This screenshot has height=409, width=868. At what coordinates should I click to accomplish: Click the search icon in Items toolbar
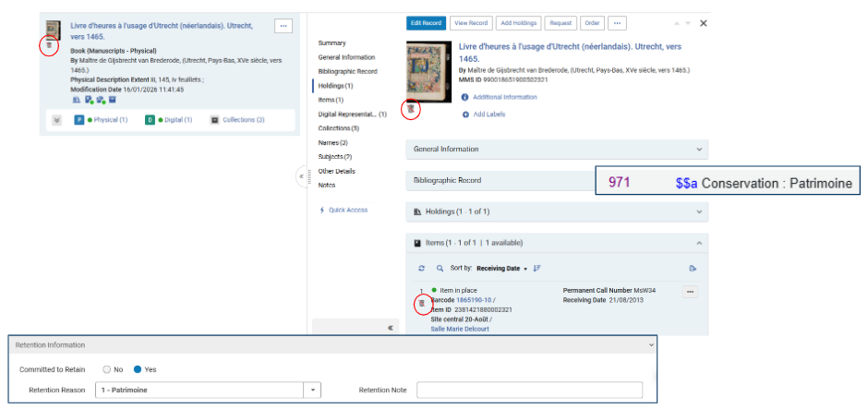coord(440,268)
